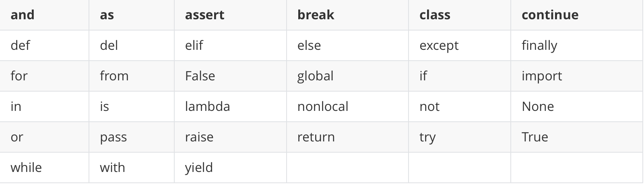644x184 pixels.
Task: Select the 'None' table cell
Action: (577, 106)
